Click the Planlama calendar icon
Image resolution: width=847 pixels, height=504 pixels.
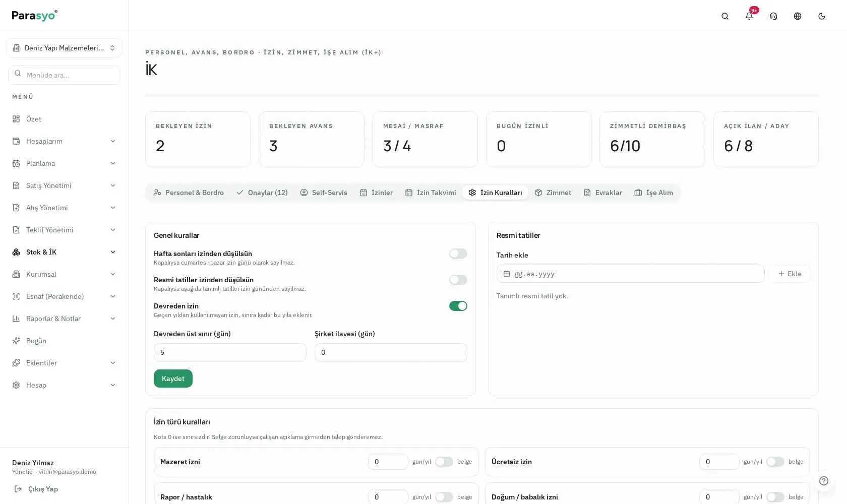point(16,163)
